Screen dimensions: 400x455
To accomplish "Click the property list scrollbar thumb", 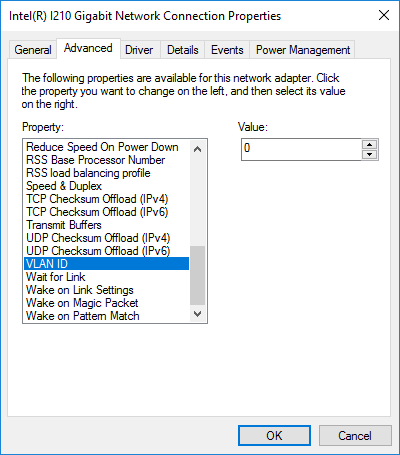I will (197, 275).
